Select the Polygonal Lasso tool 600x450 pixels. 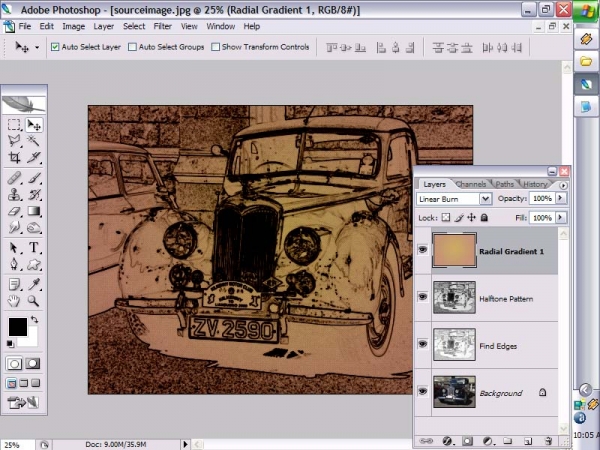[14, 141]
